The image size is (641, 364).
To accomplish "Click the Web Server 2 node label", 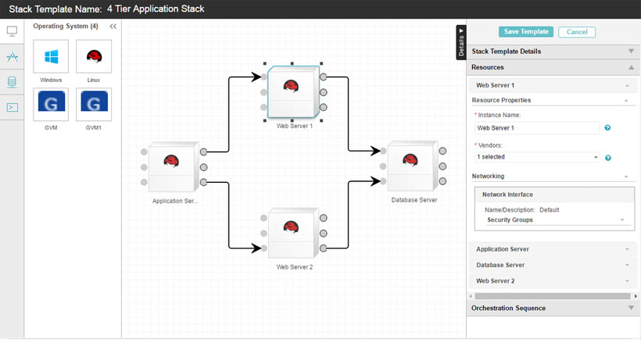I will pyautogui.click(x=295, y=267).
